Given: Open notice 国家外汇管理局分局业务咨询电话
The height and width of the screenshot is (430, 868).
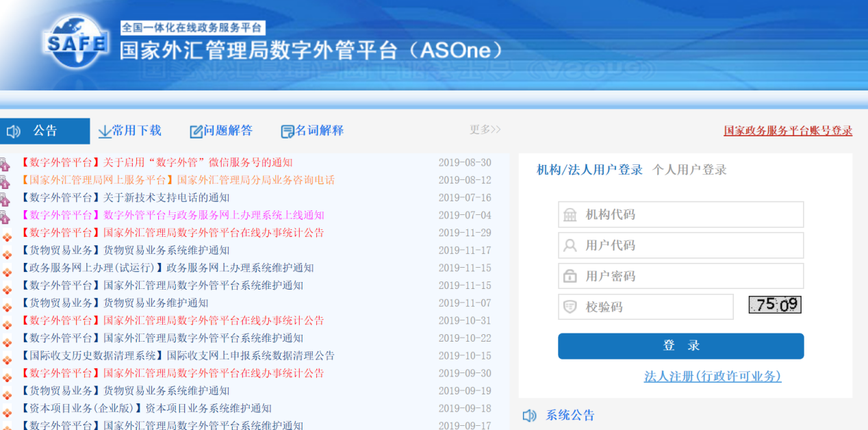Looking at the screenshot, I should (x=177, y=180).
